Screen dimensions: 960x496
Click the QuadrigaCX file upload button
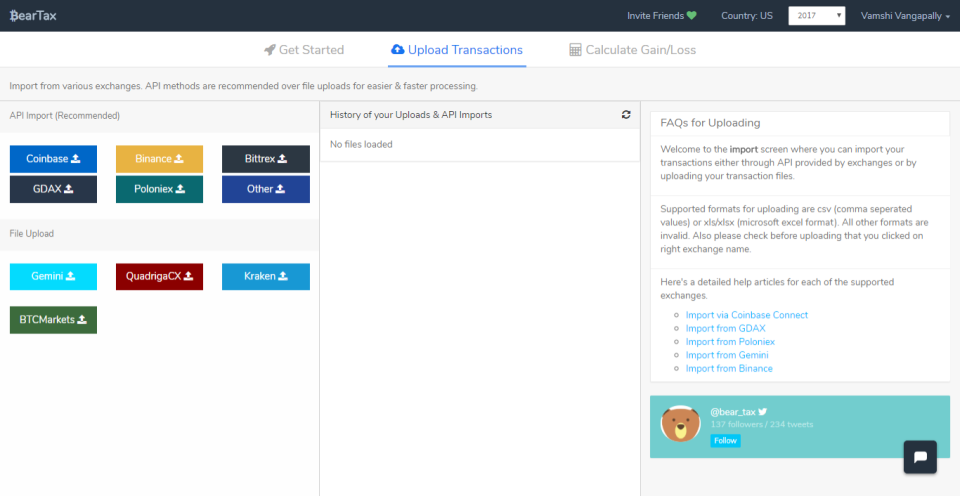point(159,277)
